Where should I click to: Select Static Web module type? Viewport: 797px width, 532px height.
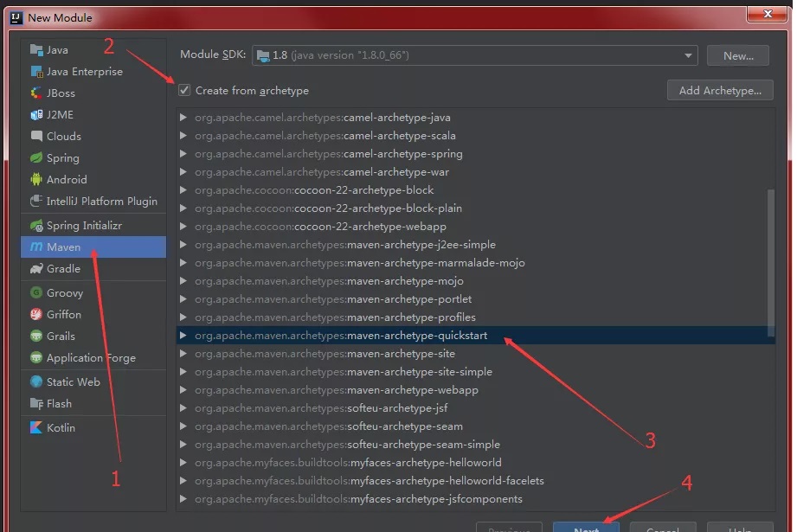[93, 381]
